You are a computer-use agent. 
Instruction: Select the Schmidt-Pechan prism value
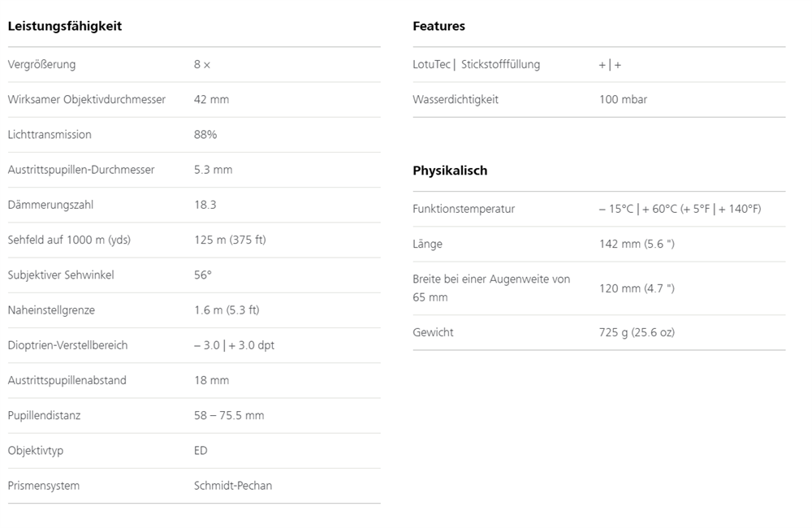coord(233,486)
